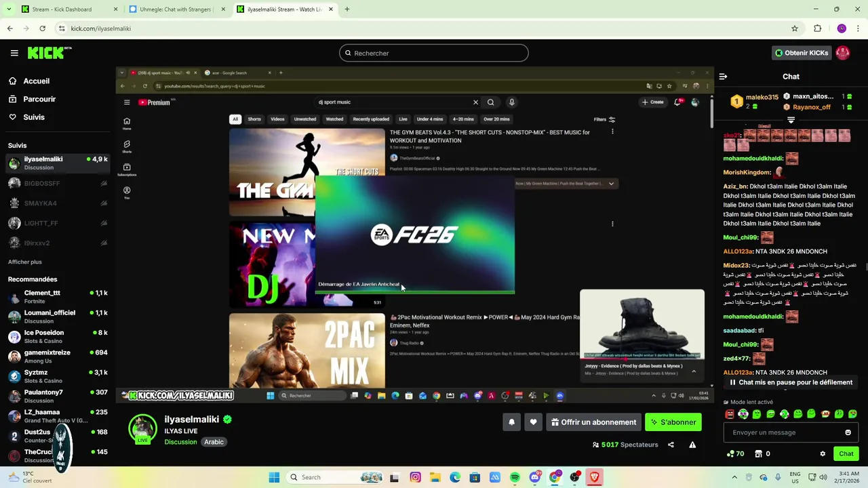Open recommended channel LZ_haamaa
The image size is (868, 488).
click(58, 415)
